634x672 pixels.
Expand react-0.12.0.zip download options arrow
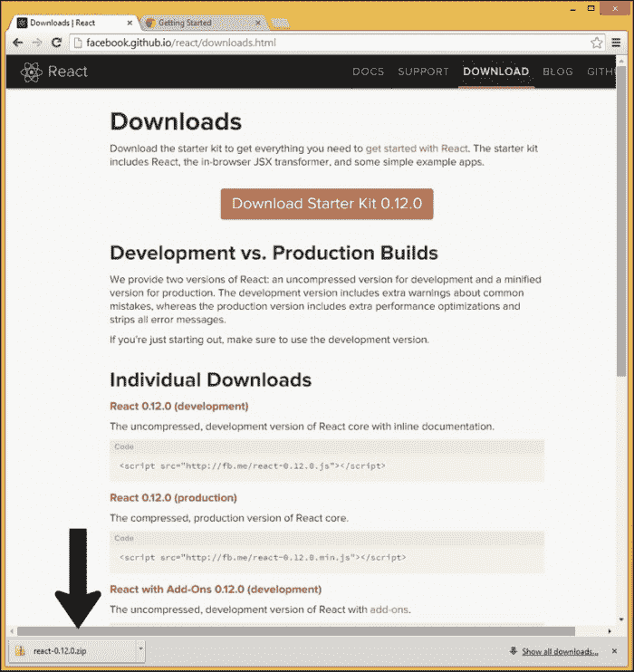[140, 648]
